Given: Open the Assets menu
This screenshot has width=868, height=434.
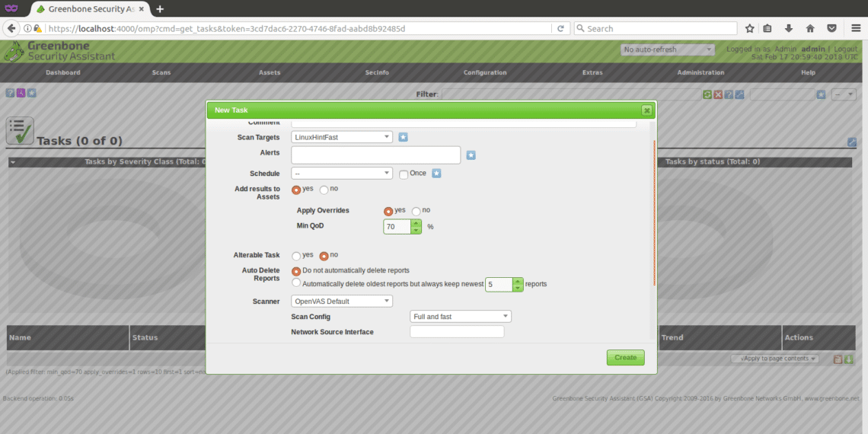Looking at the screenshot, I should point(270,72).
